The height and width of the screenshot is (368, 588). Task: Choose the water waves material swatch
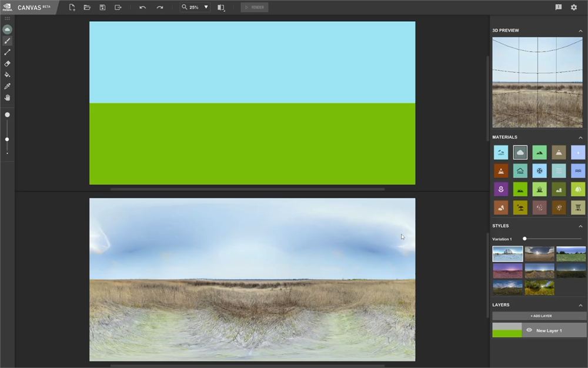578,171
